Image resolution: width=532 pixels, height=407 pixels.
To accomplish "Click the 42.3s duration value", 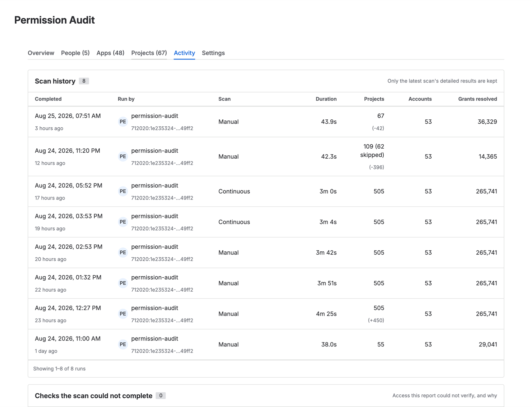I will pyautogui.click(x=329, y=157).
